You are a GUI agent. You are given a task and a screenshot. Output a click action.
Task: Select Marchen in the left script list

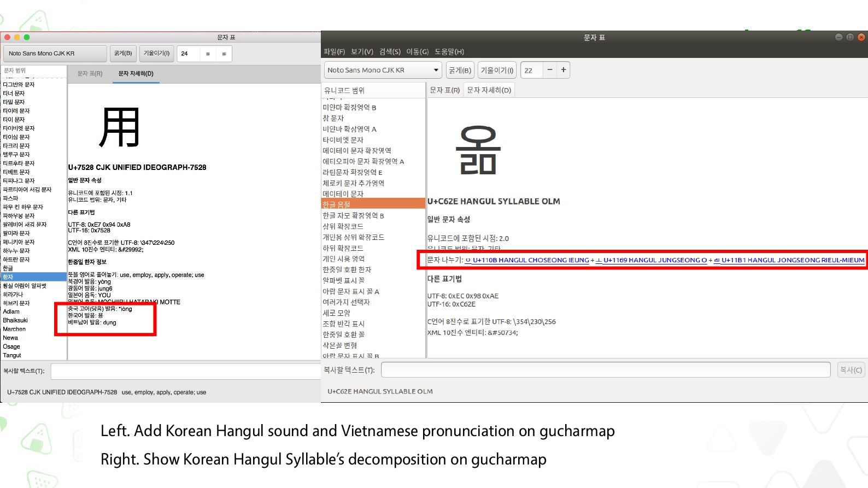[x=33, y=329]
